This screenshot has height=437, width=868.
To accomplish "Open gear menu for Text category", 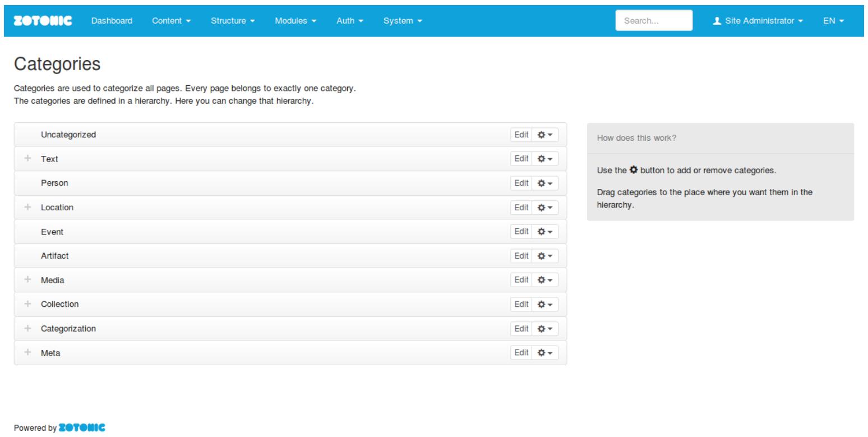I will click(x=545, y=159).
